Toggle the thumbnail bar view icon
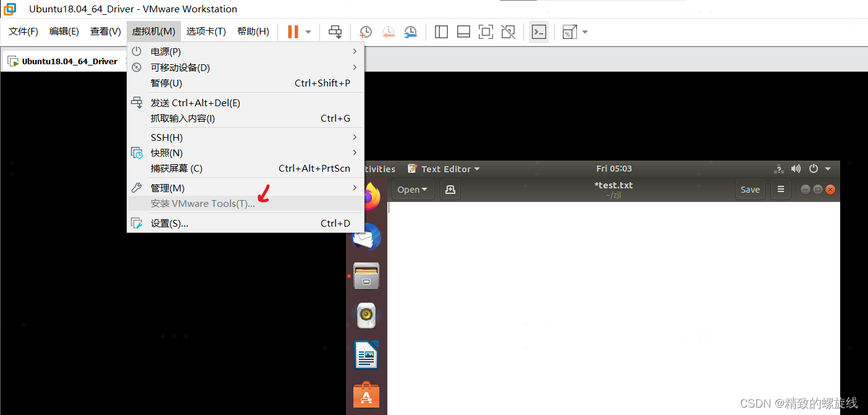This screenshot has height=415, width=868. click(x=463, y=31)
